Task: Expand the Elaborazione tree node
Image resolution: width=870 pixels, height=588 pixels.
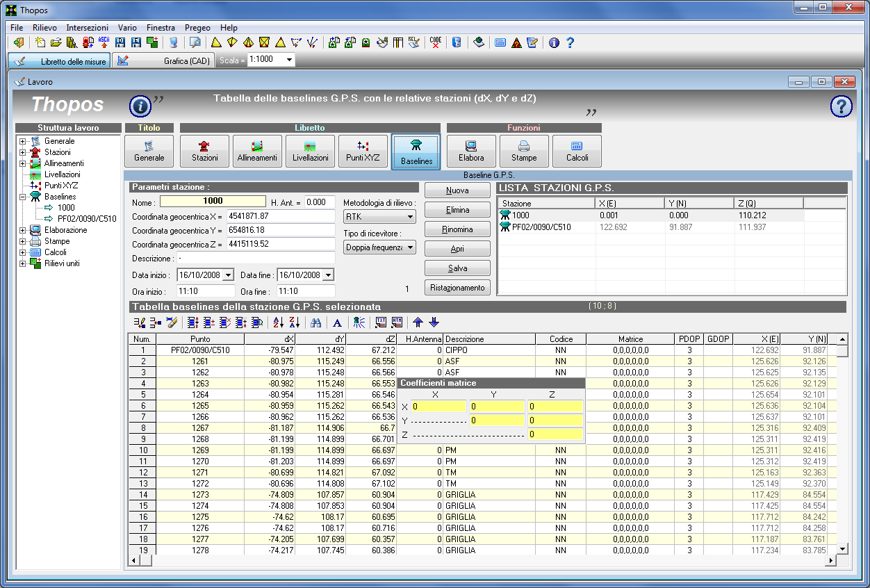Action: tap(23, 230)
